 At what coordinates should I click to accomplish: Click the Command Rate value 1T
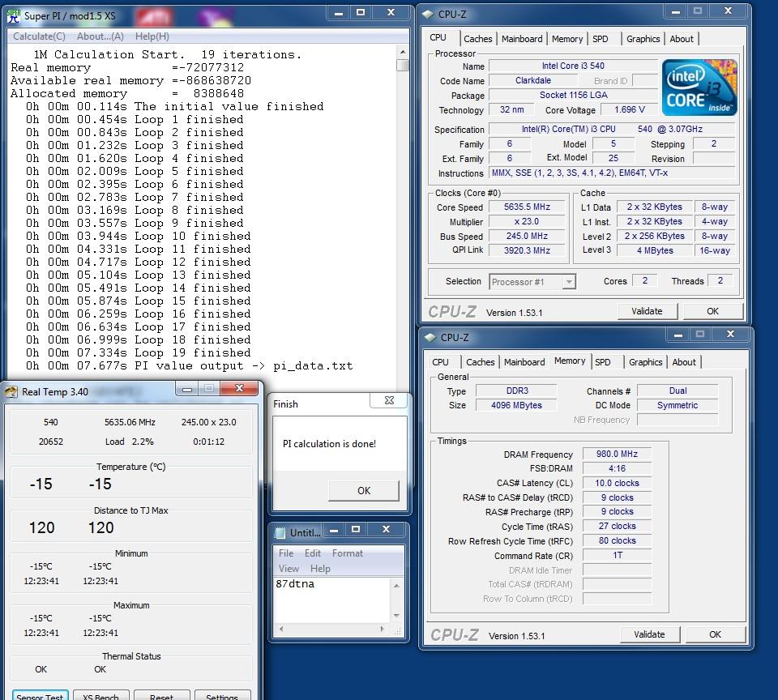617,556
